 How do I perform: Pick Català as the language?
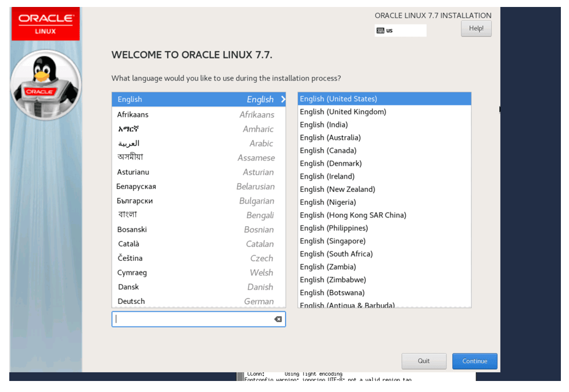(174, 244)
